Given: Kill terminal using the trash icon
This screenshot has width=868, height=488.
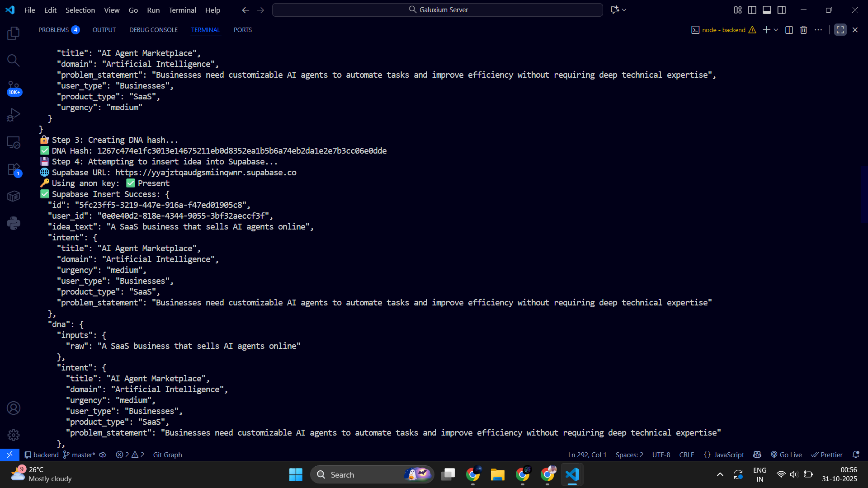Looking at the screenshot, I should (x=803, y=30).
